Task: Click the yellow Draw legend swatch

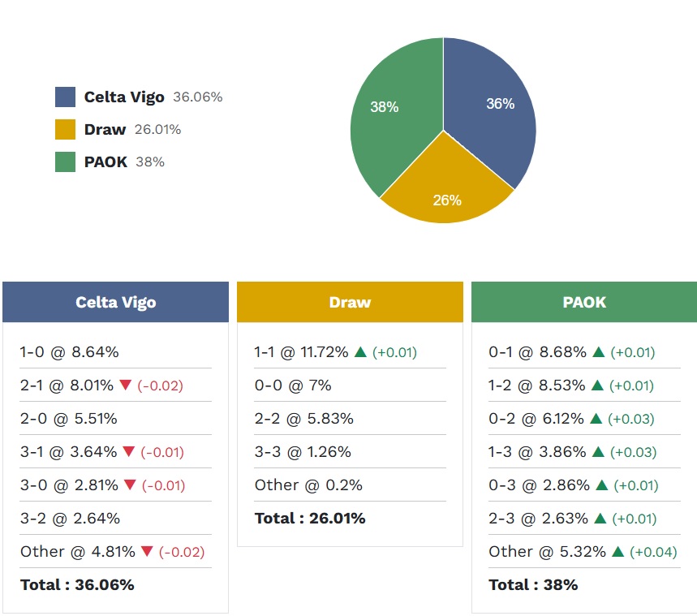Action: [x=65, y=130]
